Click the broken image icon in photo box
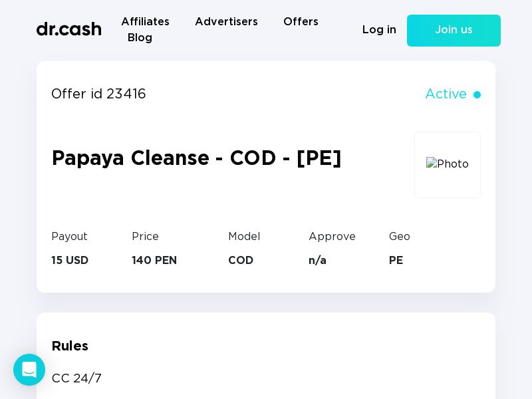This screenshot has width=532, height=399. [433, 164]
